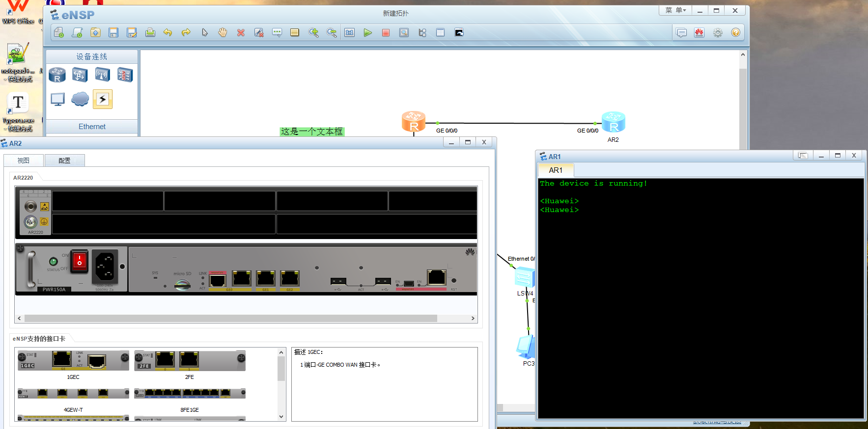Start devices with green play button
The height and width of the screenshot is (429, 868).
tap(367, 32)
